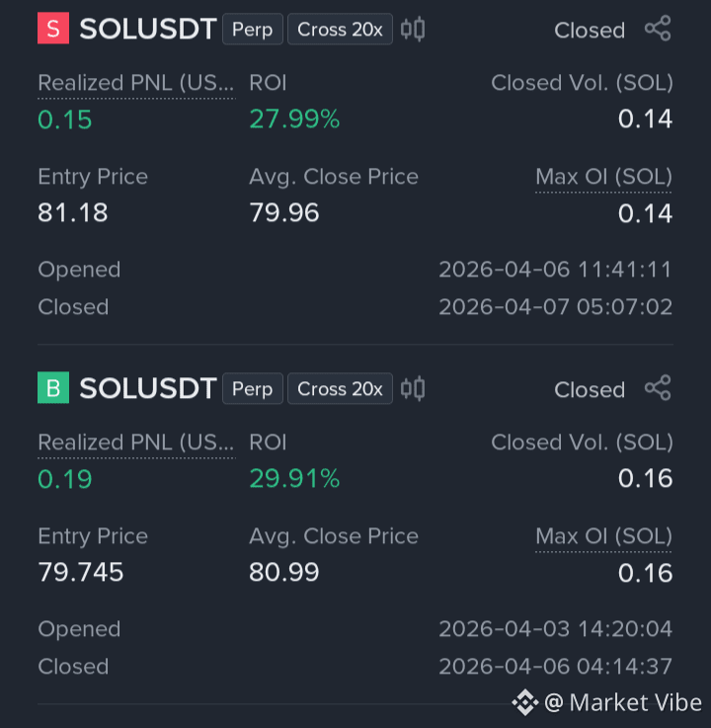Tap Realized PNL label of second position

point(136,443)
